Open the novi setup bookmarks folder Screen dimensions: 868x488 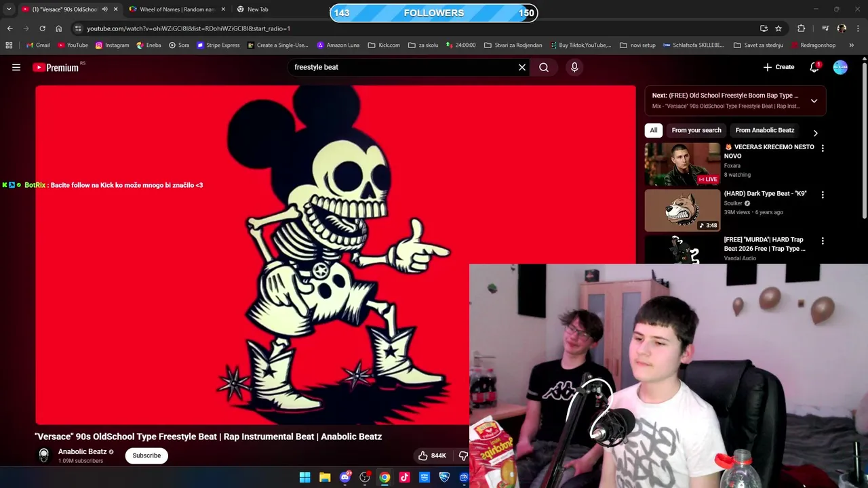coord(637,45)
